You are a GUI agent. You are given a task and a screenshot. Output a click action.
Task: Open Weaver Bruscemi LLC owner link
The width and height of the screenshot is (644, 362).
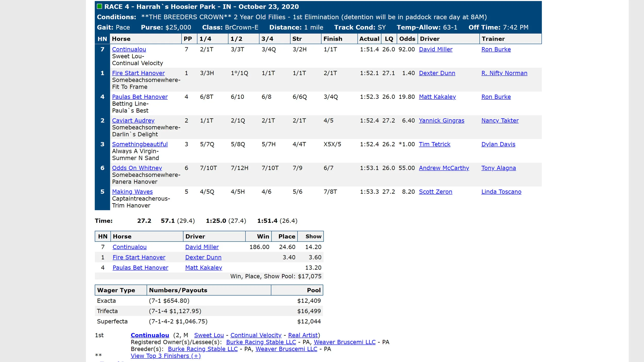(344, 342)
